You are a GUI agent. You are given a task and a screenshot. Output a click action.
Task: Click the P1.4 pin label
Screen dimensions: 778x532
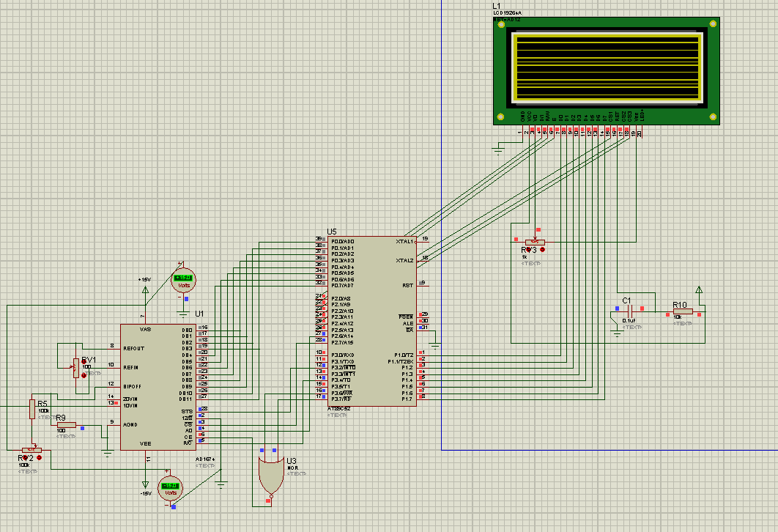pyautogui.click(x=407, y=380)
